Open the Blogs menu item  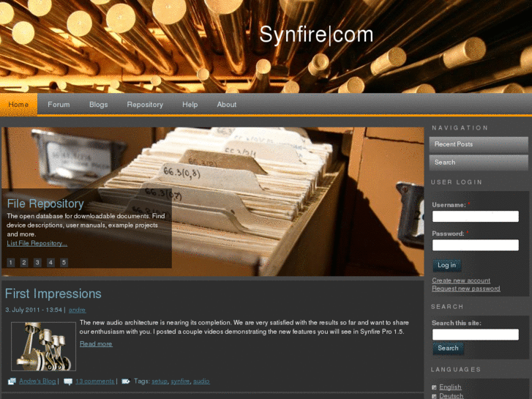coord(98,105)
